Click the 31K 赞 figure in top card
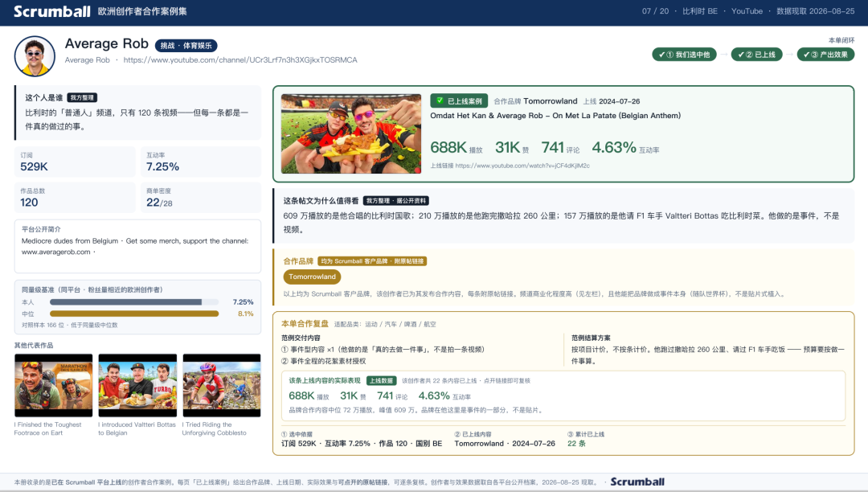Viewport: 868px width, 492px height. (x=512, y=148)
